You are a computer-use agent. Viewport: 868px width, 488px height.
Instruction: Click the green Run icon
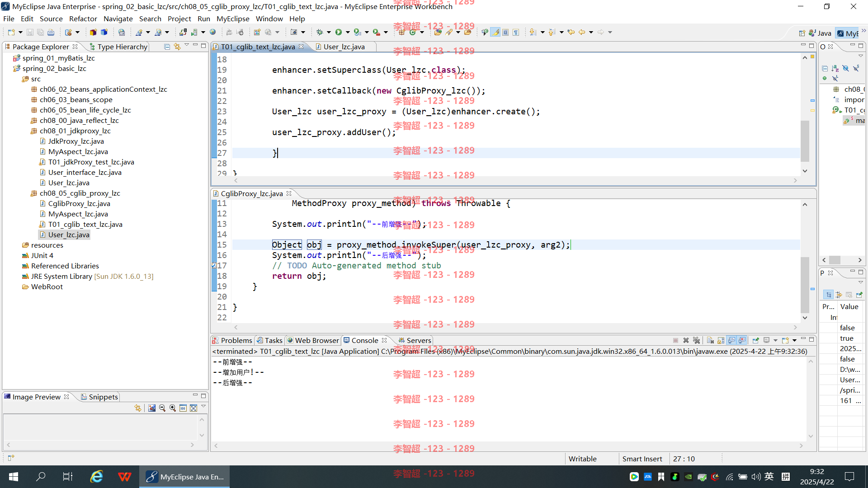click(338, 32)
